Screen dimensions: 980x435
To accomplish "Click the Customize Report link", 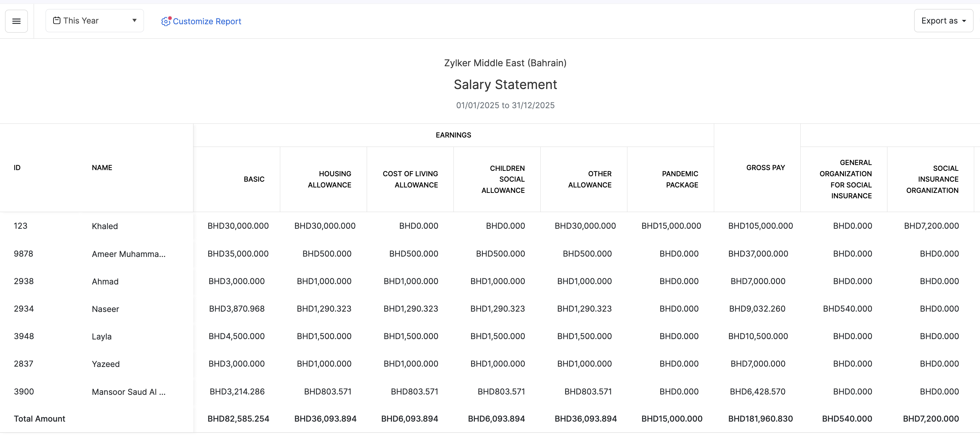I will [207, 21].
